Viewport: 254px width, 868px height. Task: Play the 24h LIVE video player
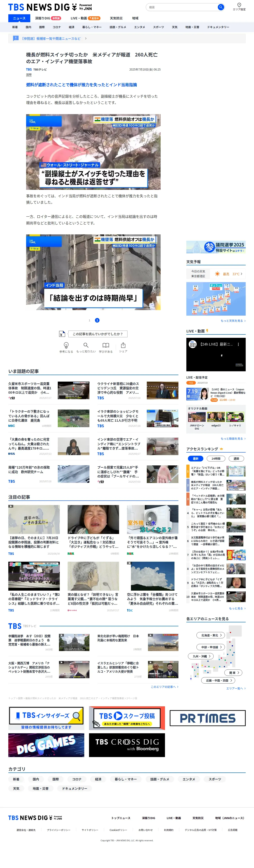216,354
